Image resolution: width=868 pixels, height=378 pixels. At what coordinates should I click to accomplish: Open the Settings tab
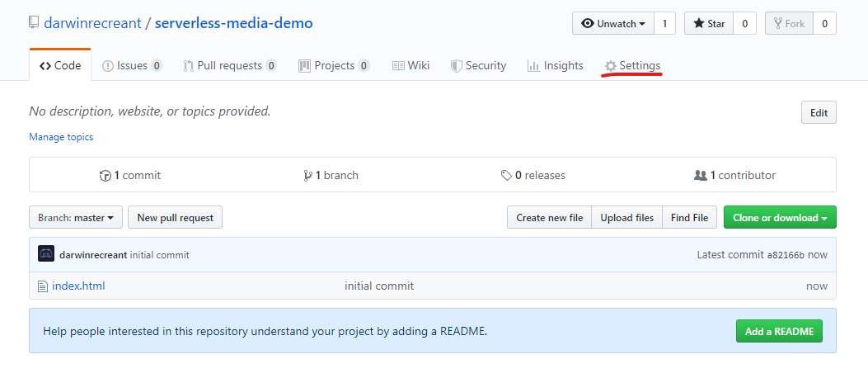click(632, 65)
